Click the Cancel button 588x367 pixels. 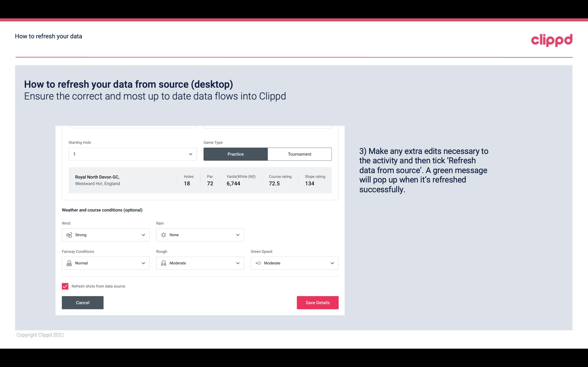(82, 303)
